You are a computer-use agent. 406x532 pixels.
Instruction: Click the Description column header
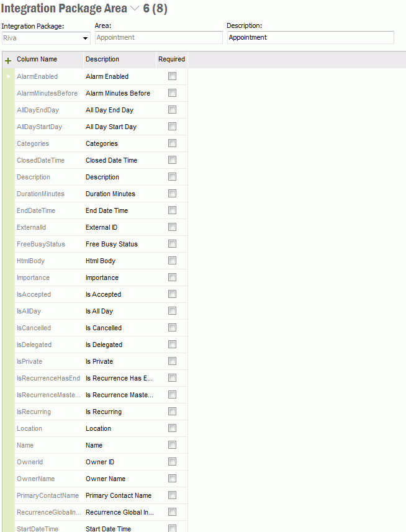pos(102,60)
